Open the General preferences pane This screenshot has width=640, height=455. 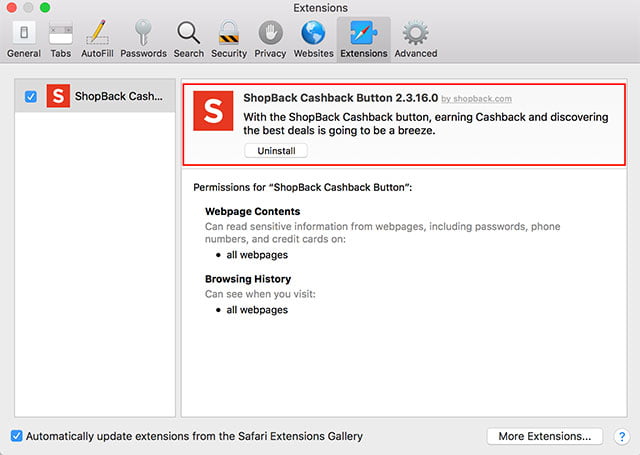pyautogui.click(x=24, y=39)
